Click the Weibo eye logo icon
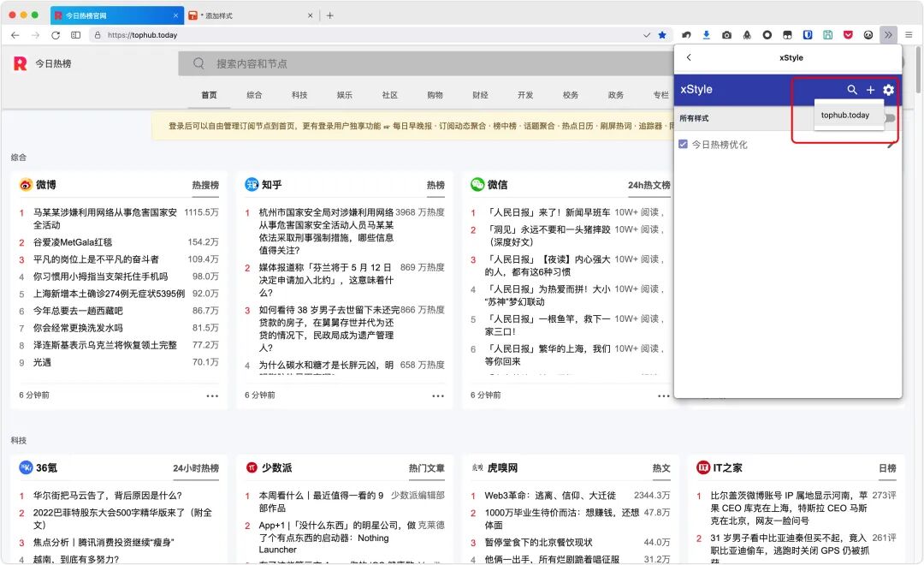 (x=26, y=185)
